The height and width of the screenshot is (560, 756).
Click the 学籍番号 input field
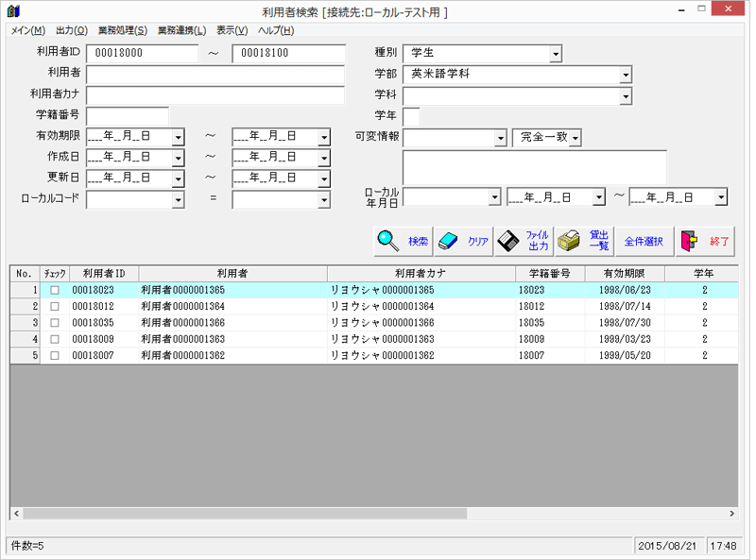[128, 116]
